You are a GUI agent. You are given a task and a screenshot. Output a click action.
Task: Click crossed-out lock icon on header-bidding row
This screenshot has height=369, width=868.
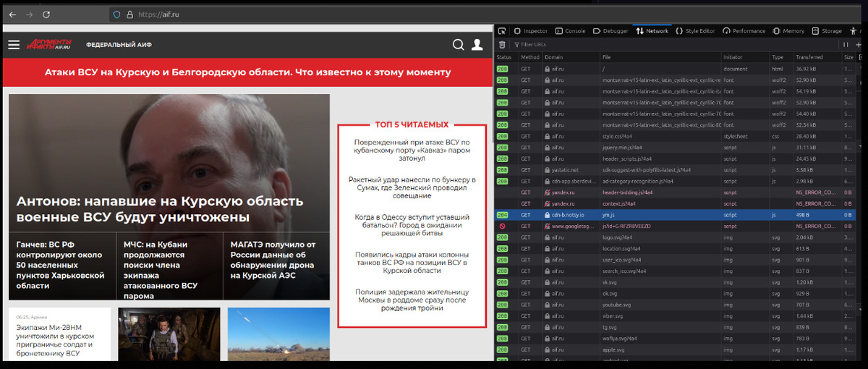547,193
